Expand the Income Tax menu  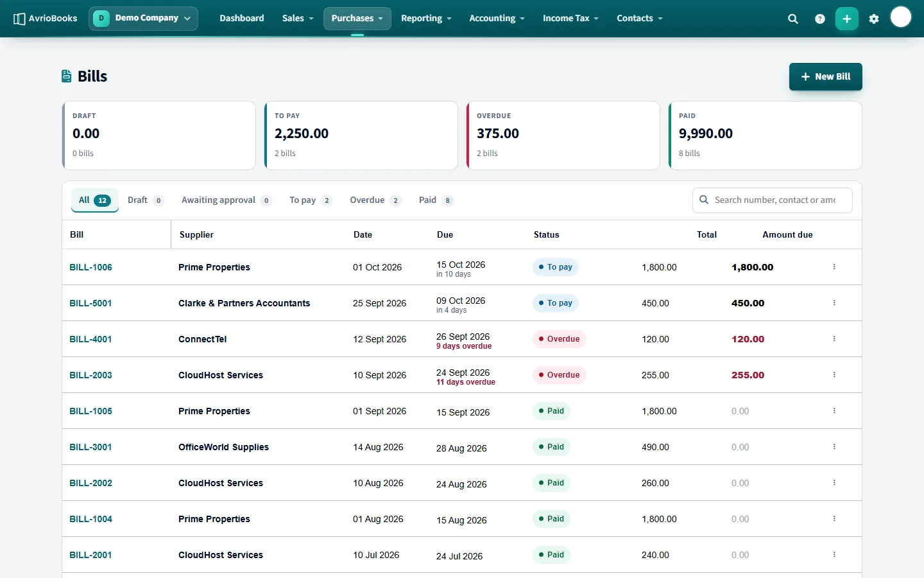click(x=570, y=19)
